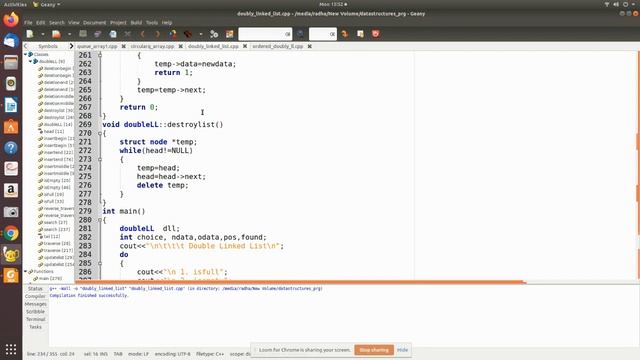
Task: Close the circularq_array.cpp tab
Action: tap(180, 47)
